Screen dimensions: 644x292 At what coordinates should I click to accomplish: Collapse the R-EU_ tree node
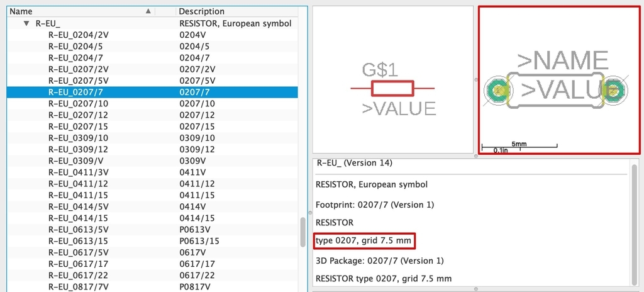tap(26, 23)
